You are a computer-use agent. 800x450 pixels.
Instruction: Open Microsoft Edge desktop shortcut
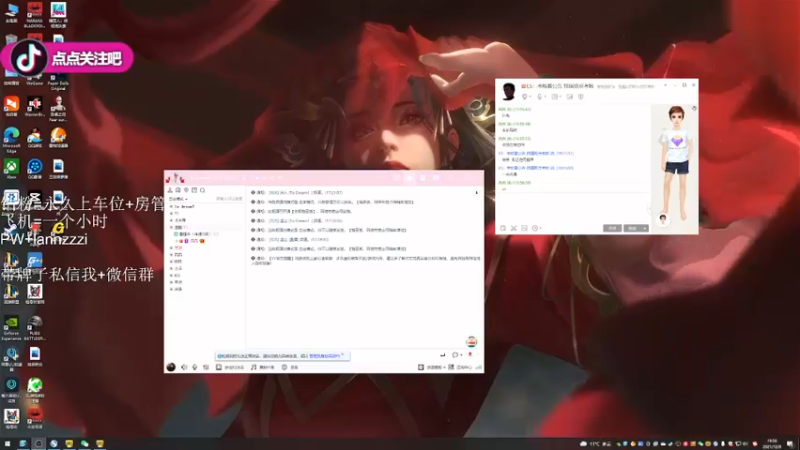11,140
